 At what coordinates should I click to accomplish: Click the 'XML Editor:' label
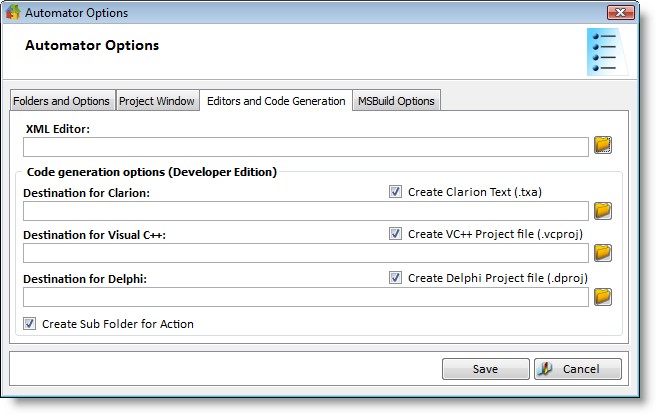point(58,129)
